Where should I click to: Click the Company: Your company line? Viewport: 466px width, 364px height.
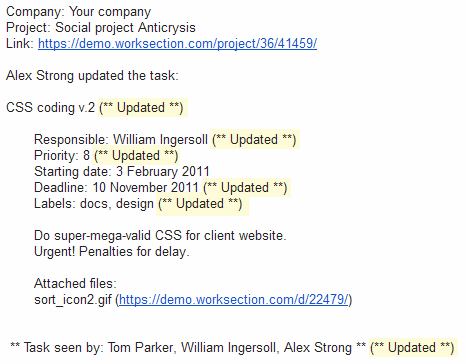[x=79, y=12]
